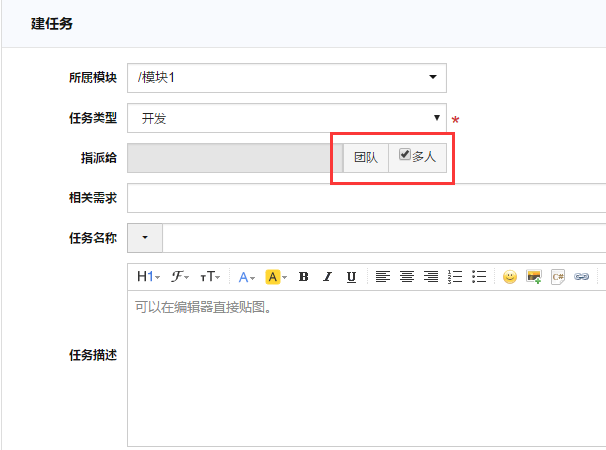Viewport: 606px width, 450px height.
Task: Click the 任务名称 label
Action: point(93,238)
